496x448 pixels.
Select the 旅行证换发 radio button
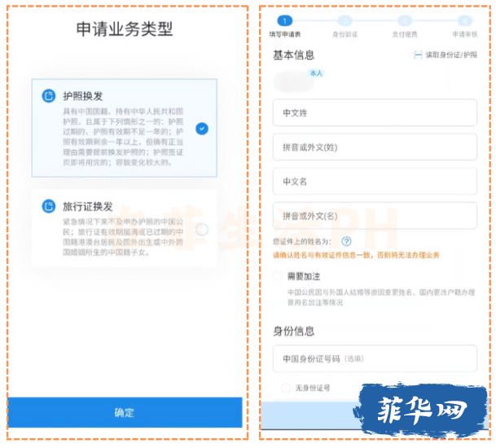click(202, 230)
